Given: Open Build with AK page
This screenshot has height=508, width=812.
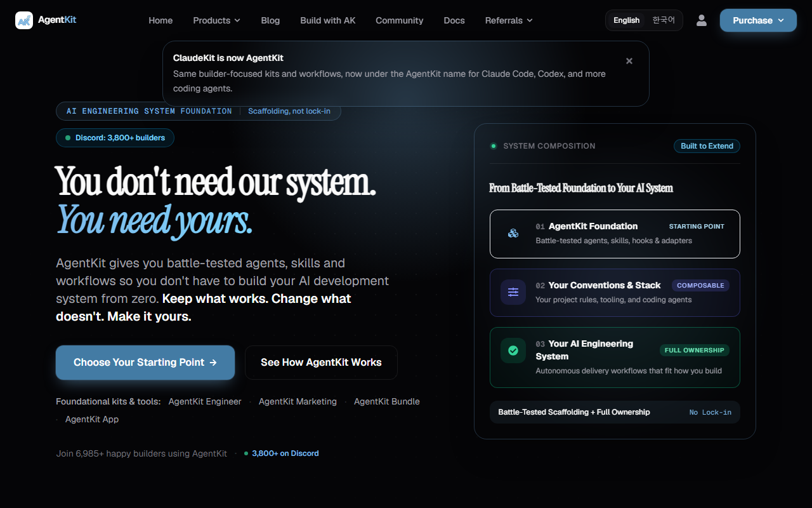Looking at the screenshot, I should point(328,20).
